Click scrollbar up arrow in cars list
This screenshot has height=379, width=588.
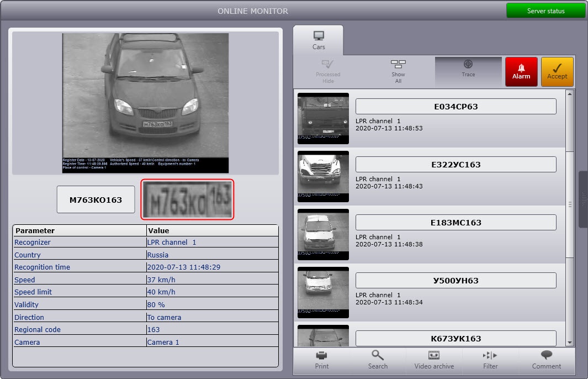570,94
